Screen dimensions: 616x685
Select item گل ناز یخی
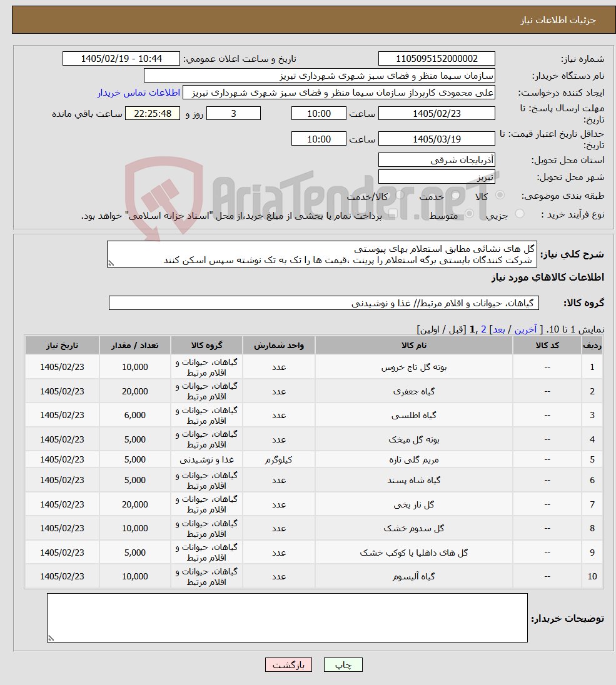coord(413,504)
